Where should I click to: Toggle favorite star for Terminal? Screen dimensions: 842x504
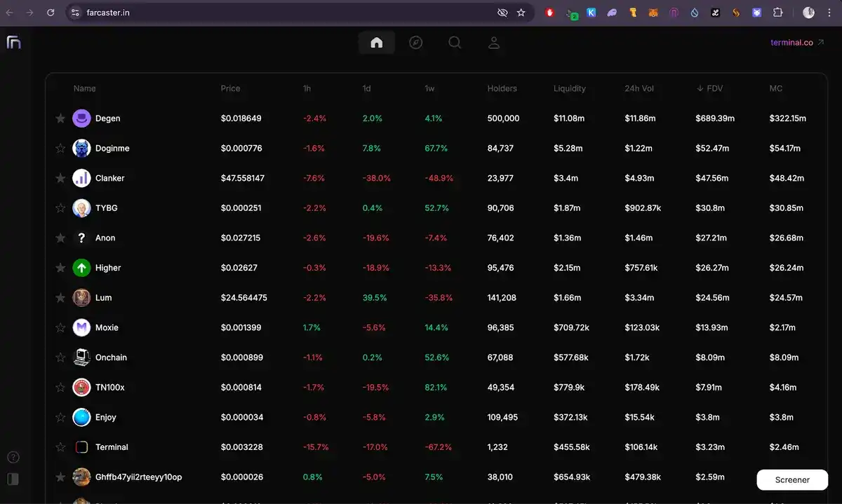pos(60,447)
